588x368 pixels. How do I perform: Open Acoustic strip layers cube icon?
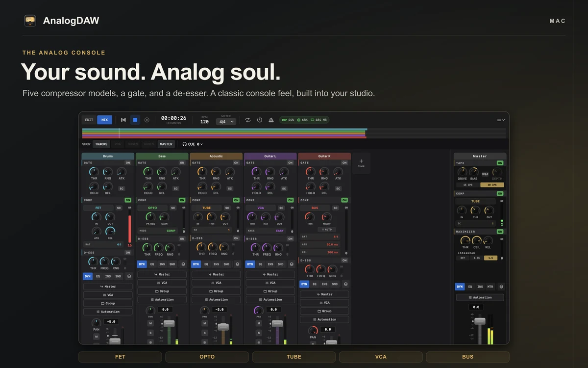(237, 264)
